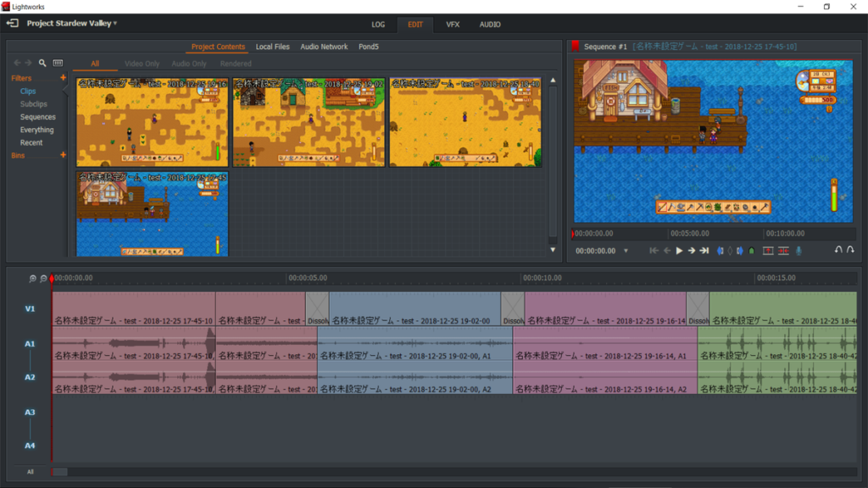The width and height of the screenshot is (868, 488).
Task: Select the Recent filter
Action: (31, 142)
